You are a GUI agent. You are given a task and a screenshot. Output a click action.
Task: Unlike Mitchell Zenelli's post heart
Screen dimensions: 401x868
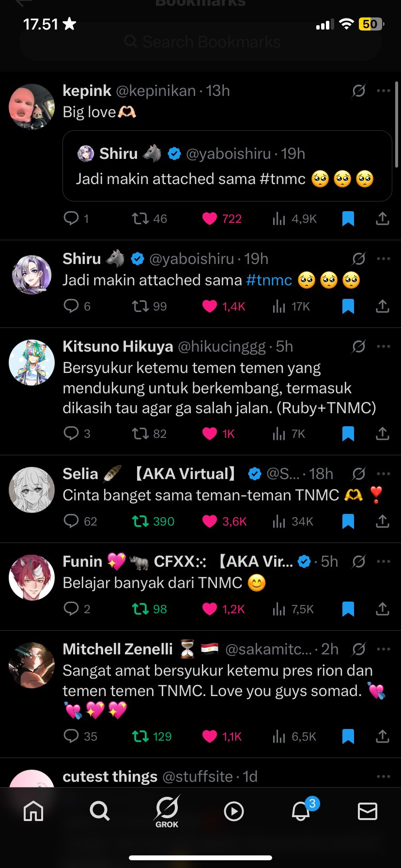(x=209, y=736)
